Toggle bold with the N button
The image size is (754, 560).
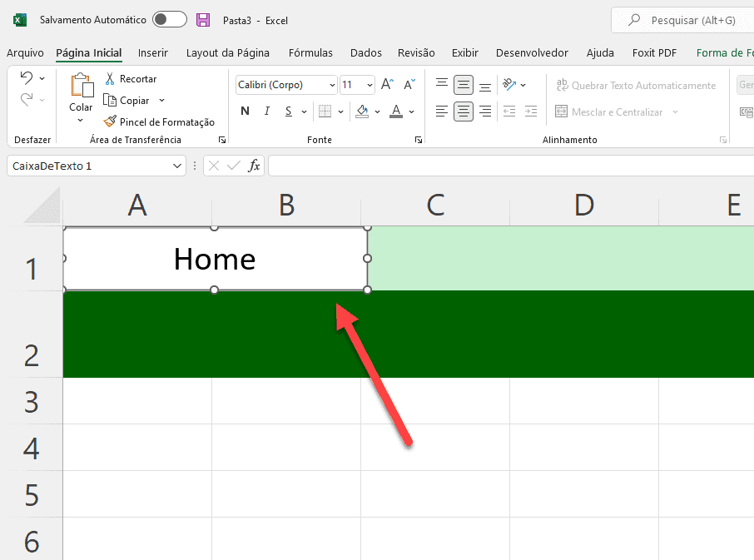point(245,111)
